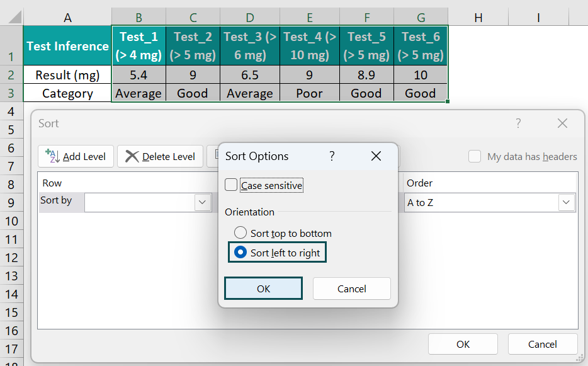Click the Order column heading
Screen dimensions: 588x366
click(420, 183)
